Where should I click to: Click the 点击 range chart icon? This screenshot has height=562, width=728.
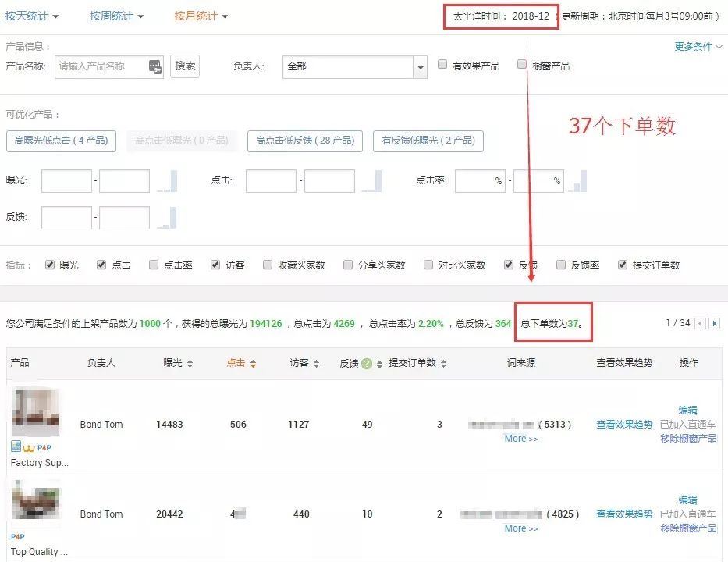click(372, 181)
